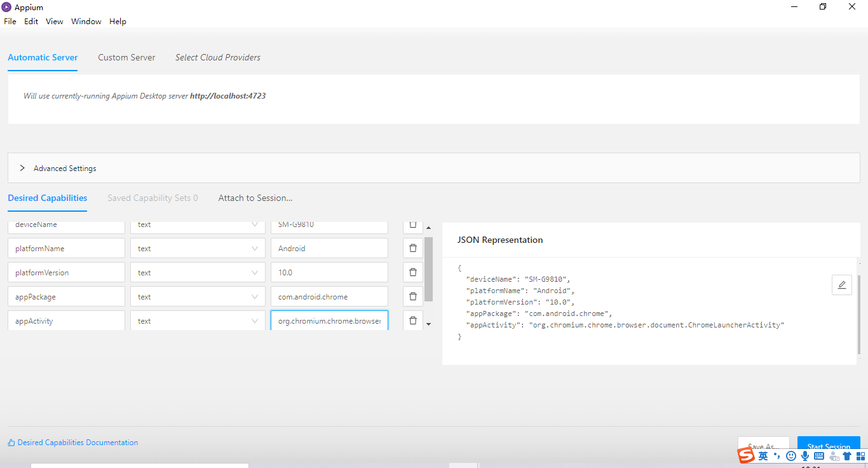Switch to the Custom Server tab
The image size is (868, 468).
126,57
